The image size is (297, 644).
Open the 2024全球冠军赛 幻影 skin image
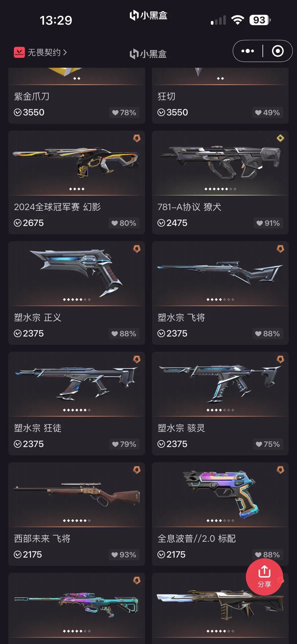(x=76, y=163)
